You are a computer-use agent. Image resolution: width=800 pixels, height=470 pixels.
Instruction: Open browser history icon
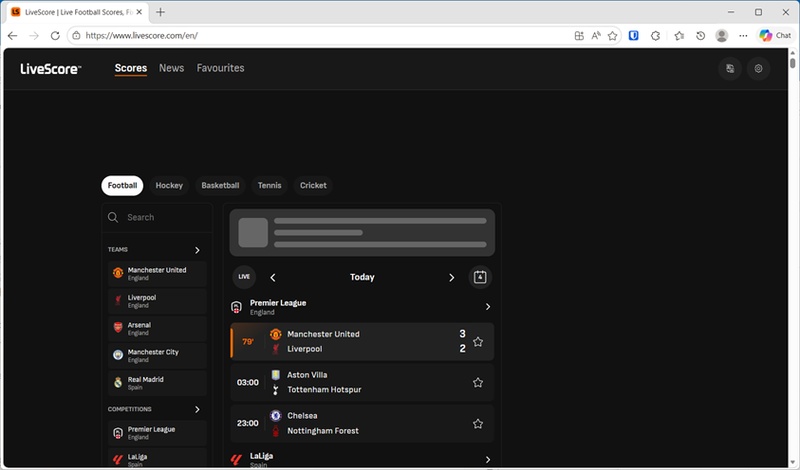click(701, 35)
